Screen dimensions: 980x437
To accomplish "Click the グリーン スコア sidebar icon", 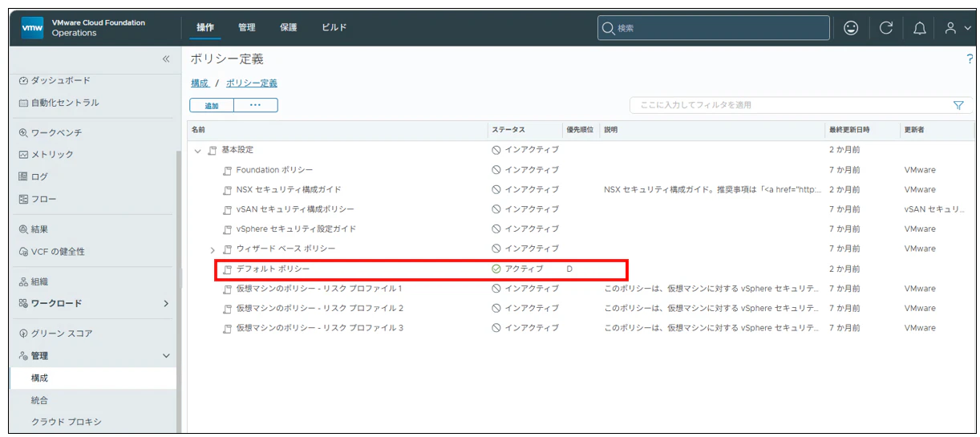I will click(23, 333).
